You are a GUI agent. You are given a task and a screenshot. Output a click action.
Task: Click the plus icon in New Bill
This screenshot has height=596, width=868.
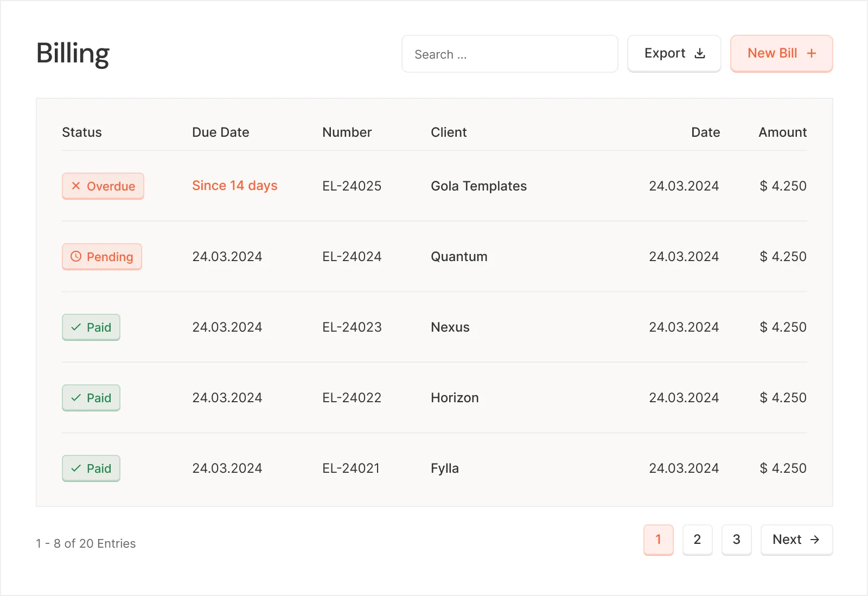[812, 53]
